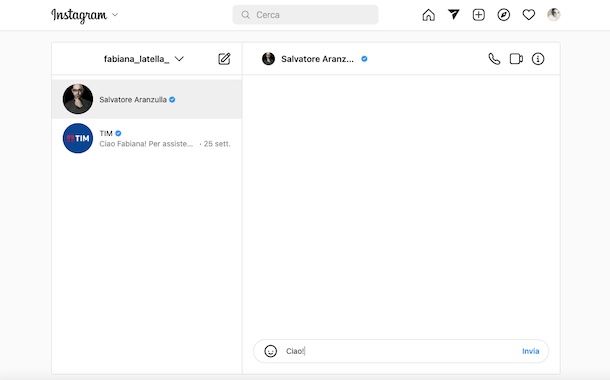Send the message with Invia

pyautogui.click(x=530, y=351)
